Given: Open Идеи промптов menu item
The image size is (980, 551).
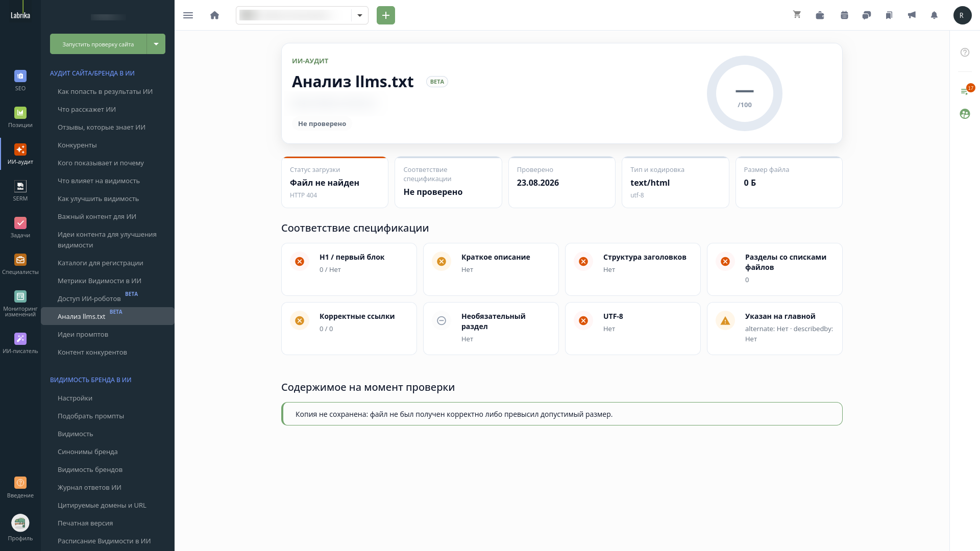Looking at the screenshot, I should tap(83, 334).
